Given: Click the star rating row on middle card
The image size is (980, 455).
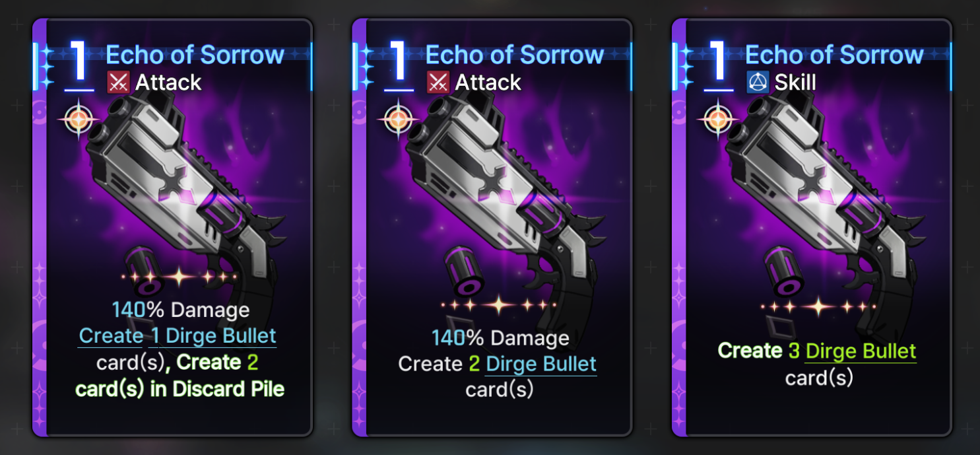Looking at the screenshot, I should point(498,305).
